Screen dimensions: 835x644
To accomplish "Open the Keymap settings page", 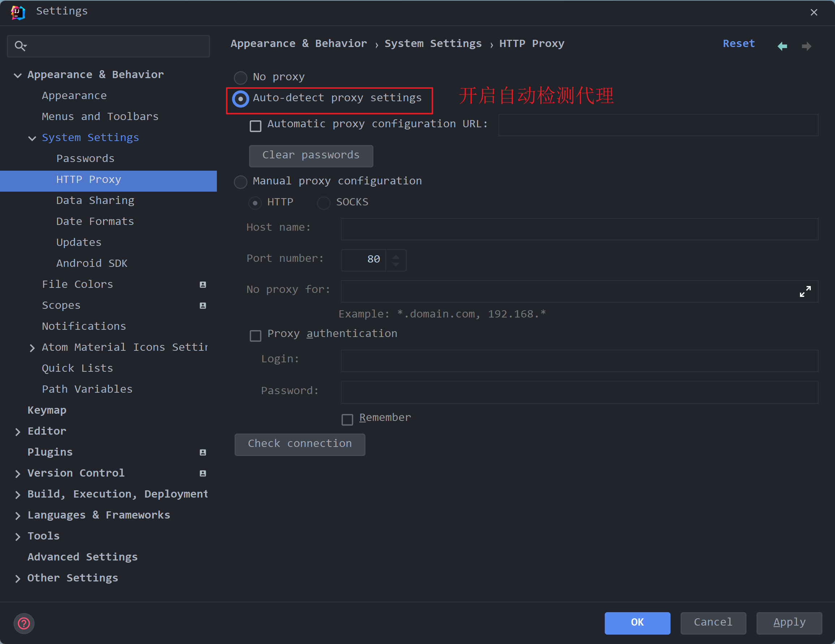I will tap(47, 410).
